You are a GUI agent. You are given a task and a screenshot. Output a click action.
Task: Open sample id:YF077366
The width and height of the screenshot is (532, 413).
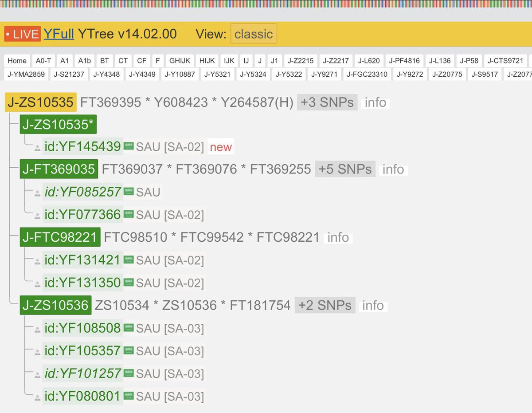(x=83, y=215)
